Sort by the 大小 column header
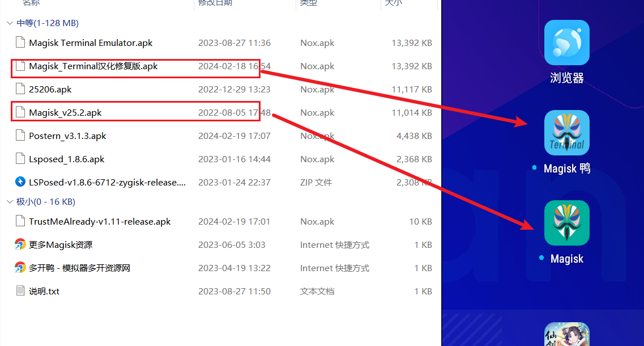This screenshot has height=346, width=644. pyautogui.click(x=394, y=2)
